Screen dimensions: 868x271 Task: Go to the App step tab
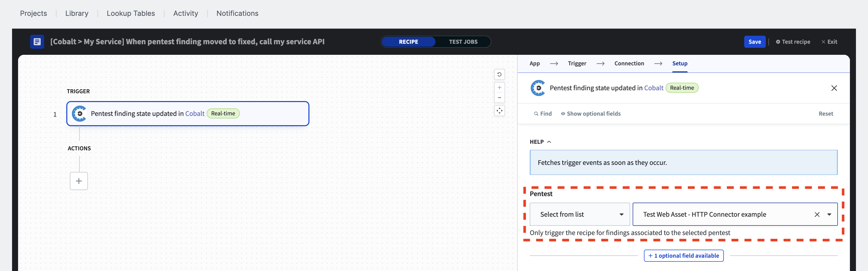pyautogui.click(x=534, y=63)
